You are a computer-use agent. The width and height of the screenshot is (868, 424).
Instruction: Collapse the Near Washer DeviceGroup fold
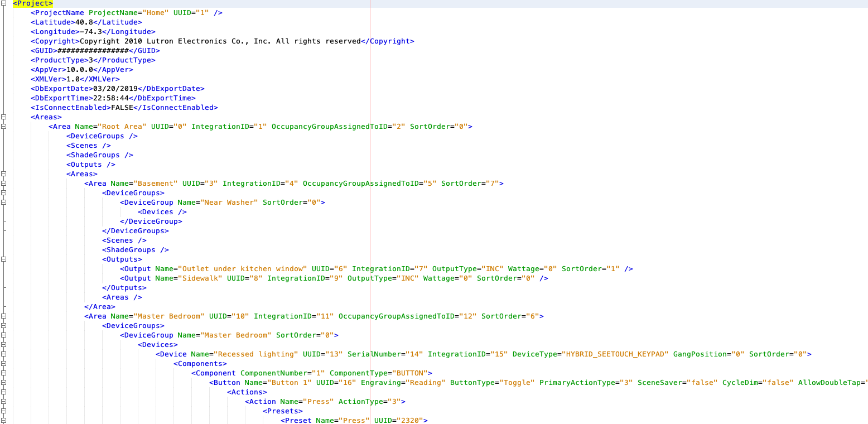coord(4,203)
